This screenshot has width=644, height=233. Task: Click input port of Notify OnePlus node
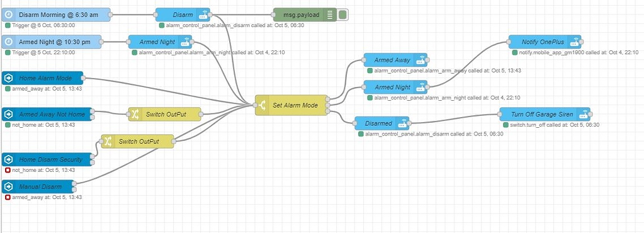[509, 42]
